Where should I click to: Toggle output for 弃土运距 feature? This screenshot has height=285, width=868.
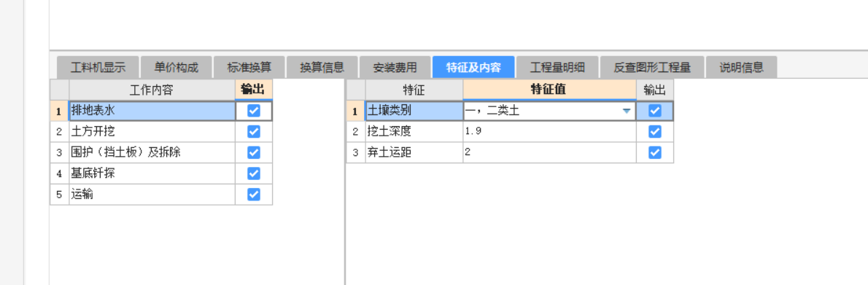click(x=655, y=153)
